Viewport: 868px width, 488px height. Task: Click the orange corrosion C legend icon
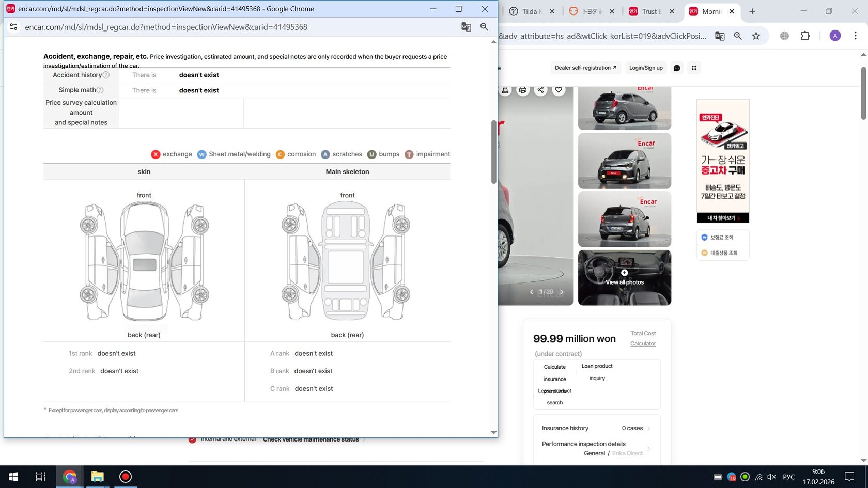280,154
